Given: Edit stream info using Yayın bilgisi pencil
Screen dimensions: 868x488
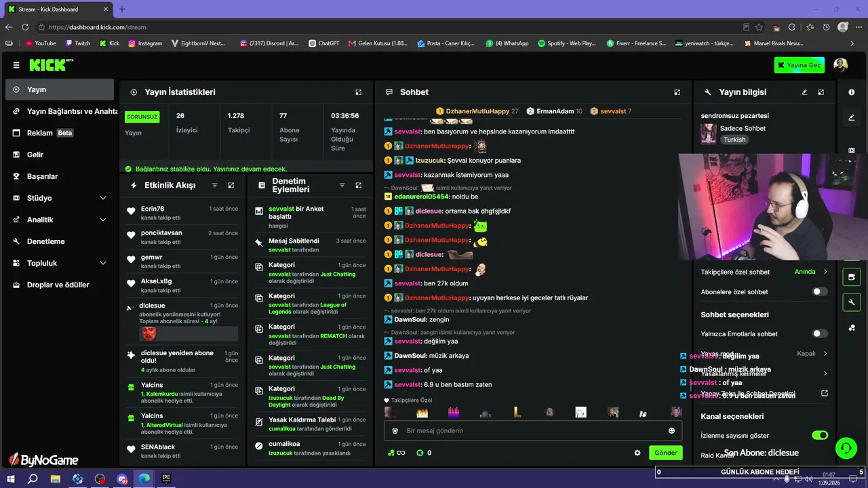Looking at the screenshot, I should (805, 92).
